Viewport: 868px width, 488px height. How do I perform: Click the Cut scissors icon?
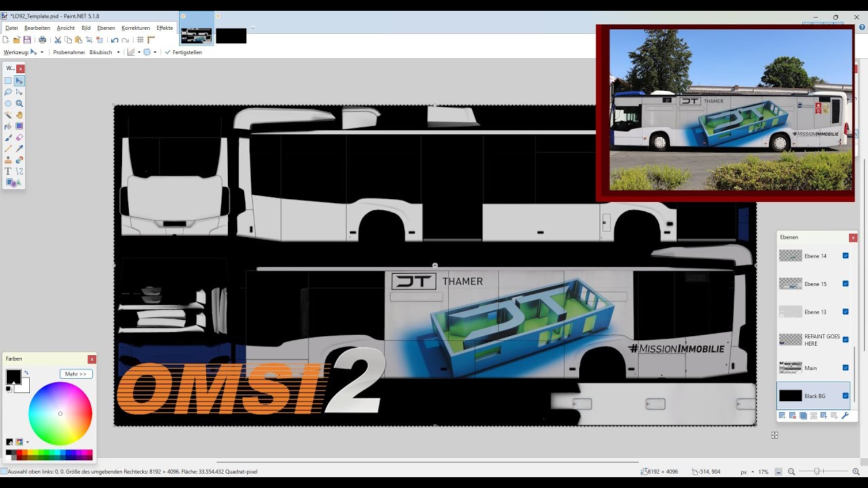point(58,40)
